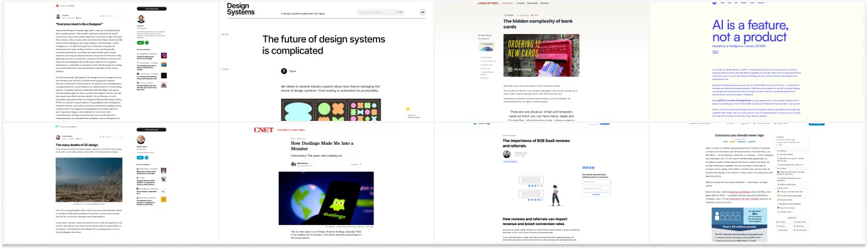Click the author avatar on B2B SaaS article
The image size is (868, 249).
coord(507,154)
